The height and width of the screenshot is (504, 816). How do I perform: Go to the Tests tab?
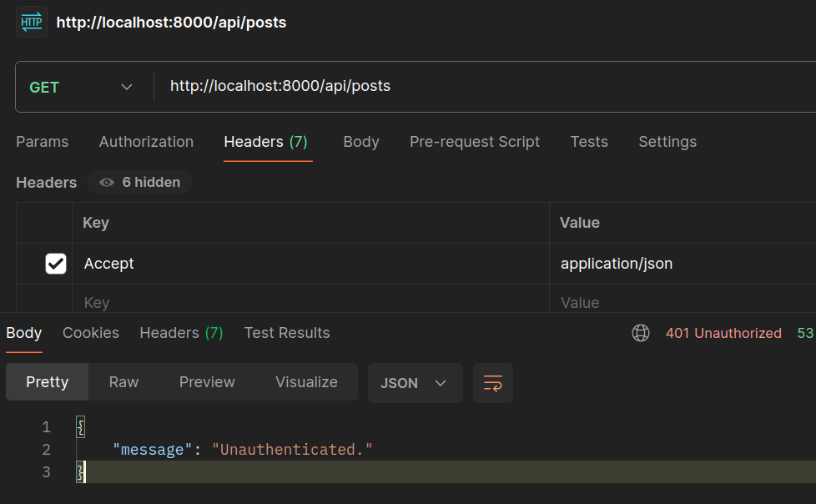click(x=589, y=142)
